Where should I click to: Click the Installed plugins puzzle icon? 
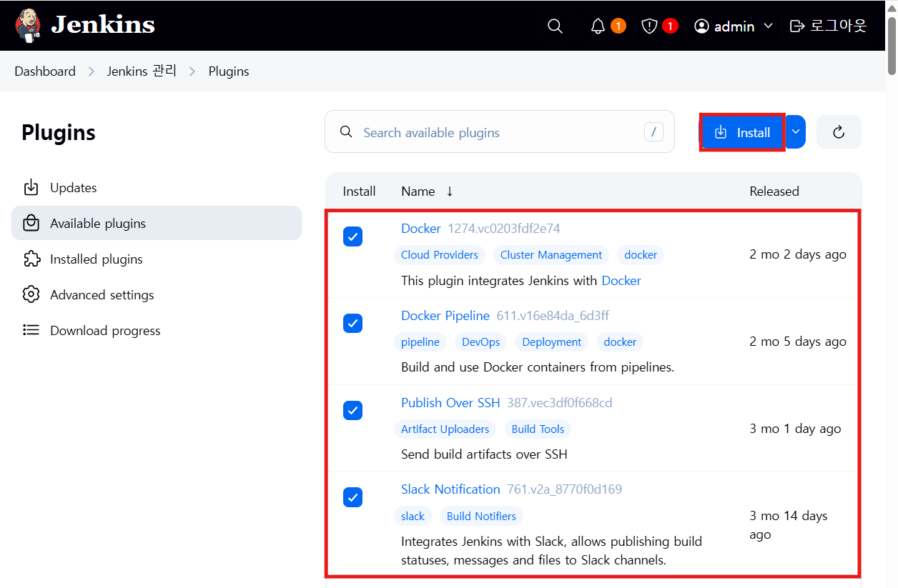click(x=31, y=259)
